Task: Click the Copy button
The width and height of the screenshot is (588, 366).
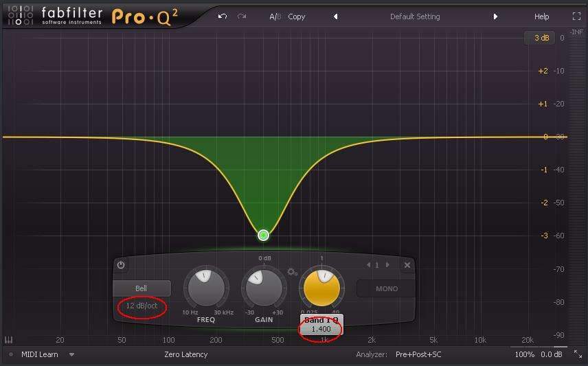Action: 297,16
